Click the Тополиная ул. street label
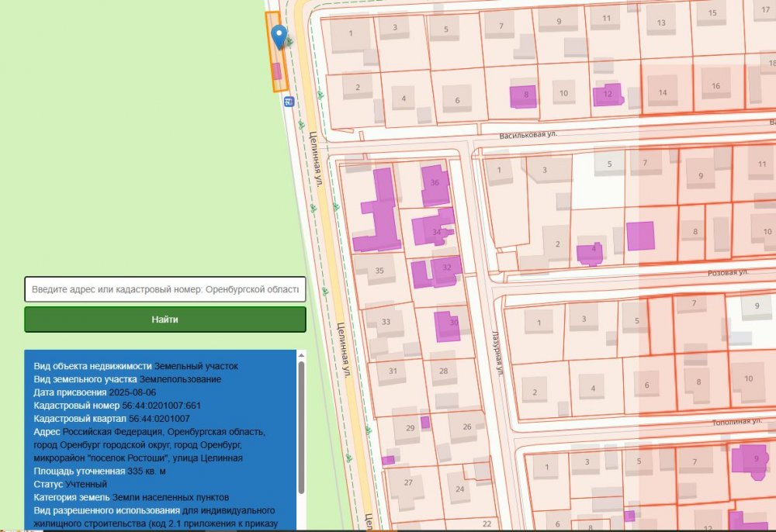 (x=736, y=422)
